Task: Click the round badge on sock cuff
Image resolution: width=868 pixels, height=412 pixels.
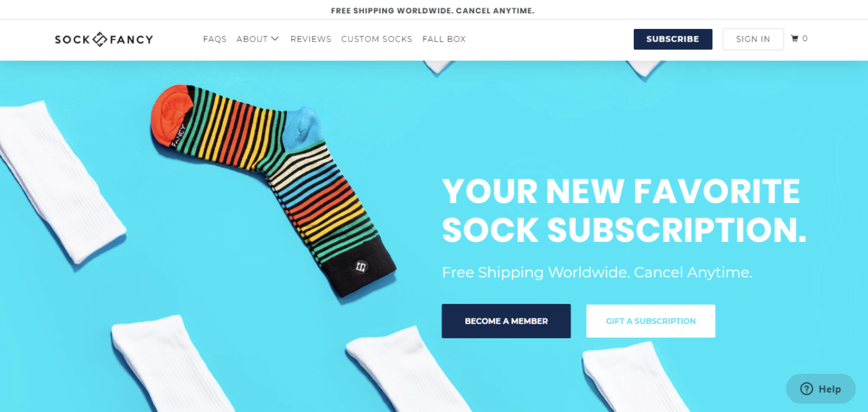Action: point(361,265)
